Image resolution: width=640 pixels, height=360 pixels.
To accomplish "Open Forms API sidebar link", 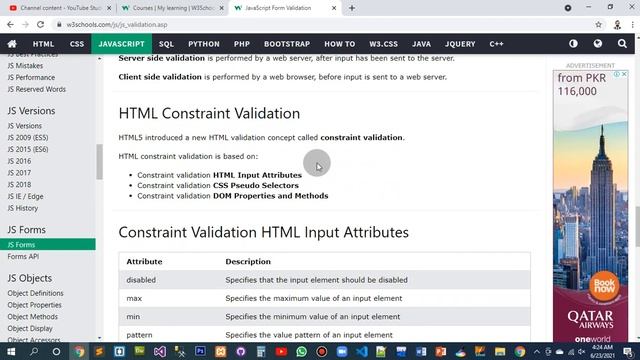I will click(x=23, y=256).
